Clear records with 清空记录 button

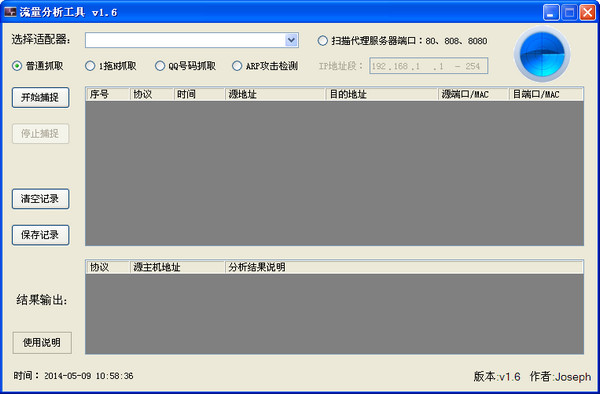pos(41,199)
